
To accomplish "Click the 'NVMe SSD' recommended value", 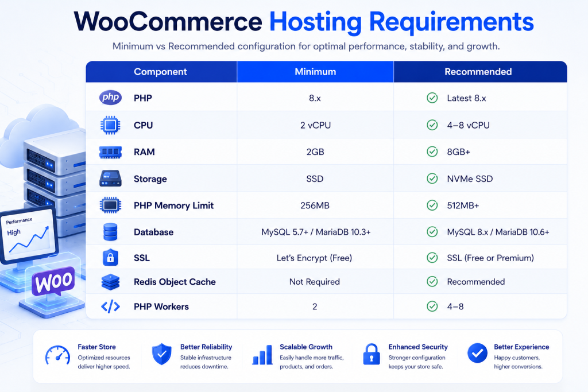I will [x=470, y=178].
